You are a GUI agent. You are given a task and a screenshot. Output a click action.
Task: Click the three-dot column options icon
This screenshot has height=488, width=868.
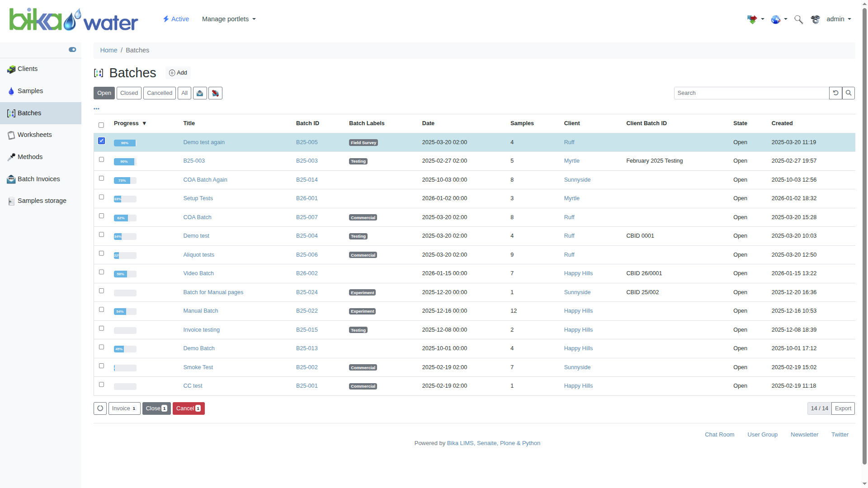point(96,109)
